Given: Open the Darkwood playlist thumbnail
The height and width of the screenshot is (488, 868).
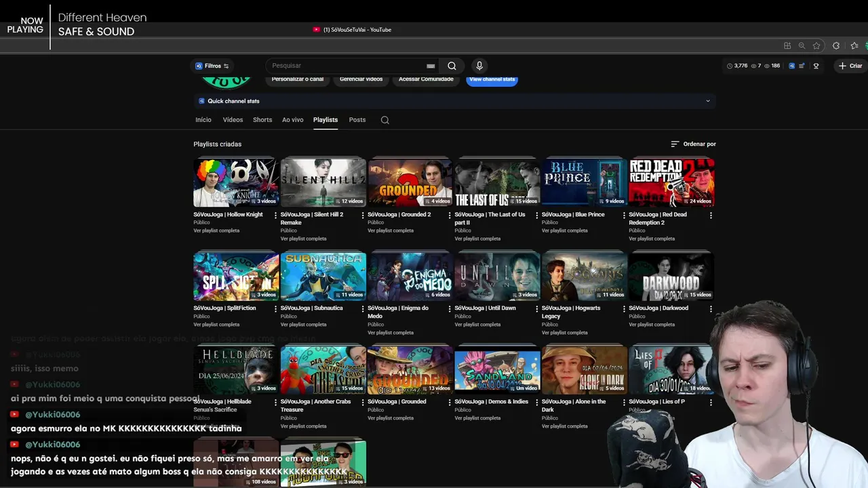Looking at the screenshot, I should point(671,276).
